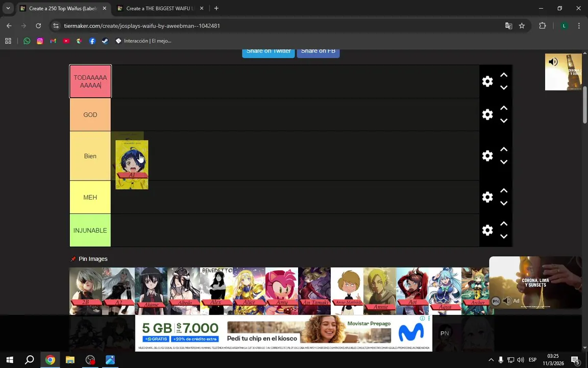This screenshot has height=368, width=588.
Task: Move TODAAAAA tier row down
Action: click(504, 87)
